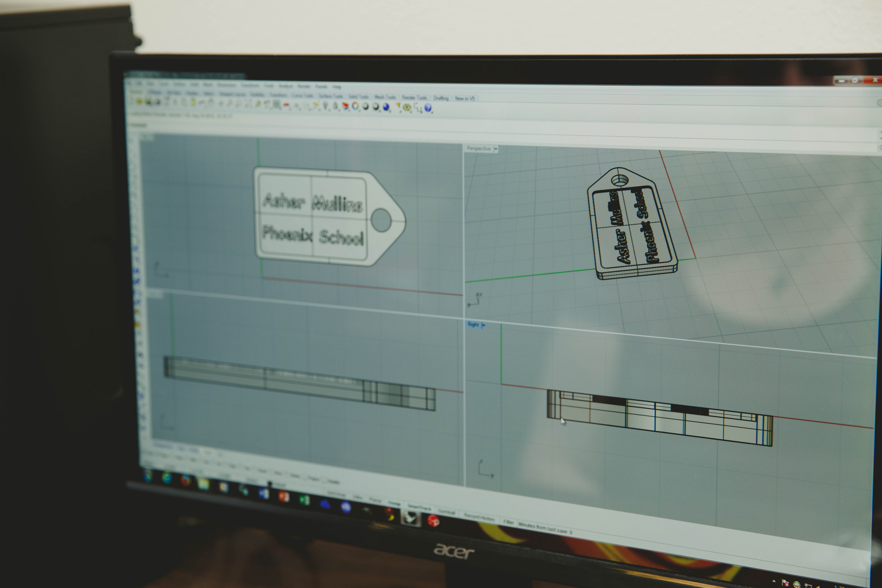Open the color wheel Object Properties icon
Viewport: 882px width, 588px height.
coord(355,106)
